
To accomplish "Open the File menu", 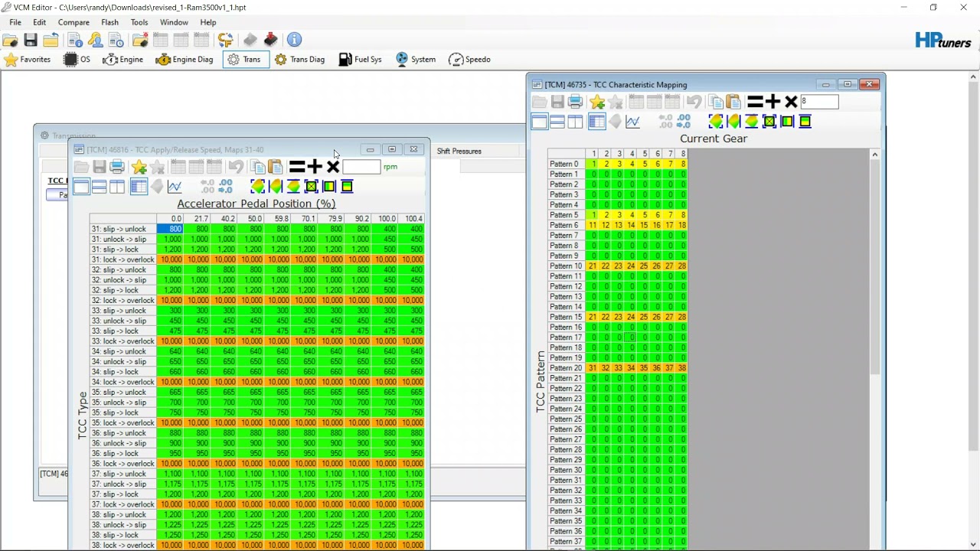I will click(x=15, y=22).
